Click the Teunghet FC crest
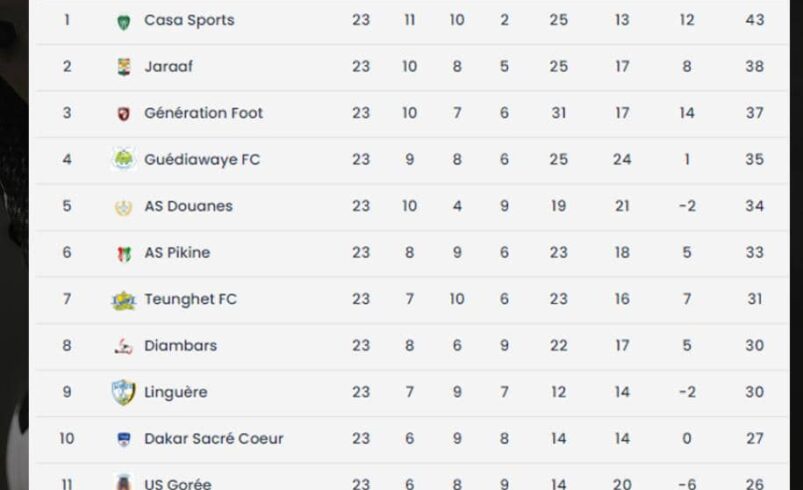Screen dimensions: 803x490 [x=123, y=300]
